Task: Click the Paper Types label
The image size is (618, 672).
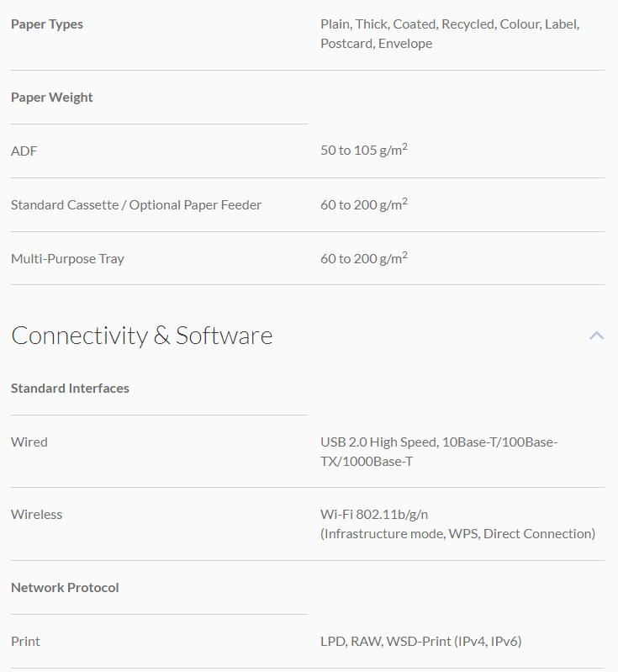Action: (47, 24)
